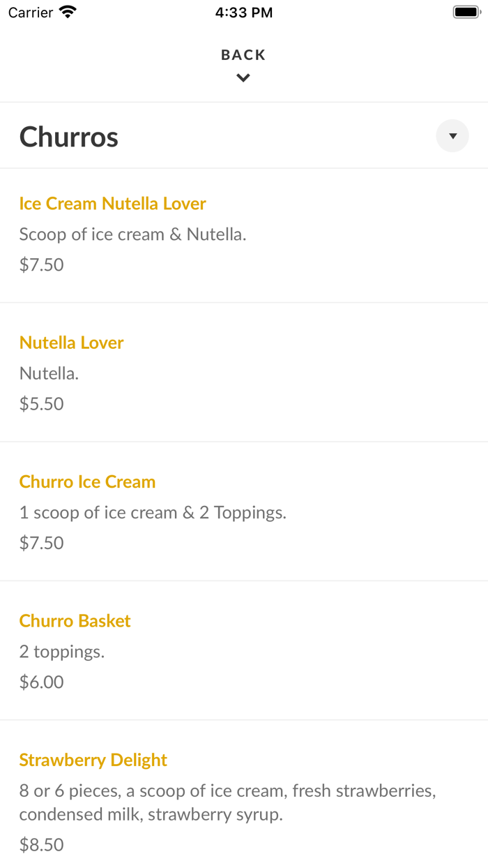Open the Churro Ice Cream item
Screen dimensions: 488x868
(x=87, y=481)
